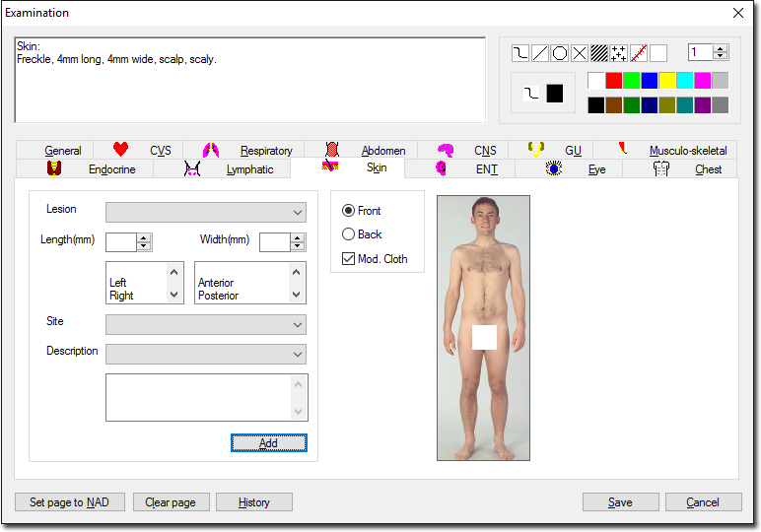Select the Front view radio button
Screen dimensions: 761x532
pos(348,211)
